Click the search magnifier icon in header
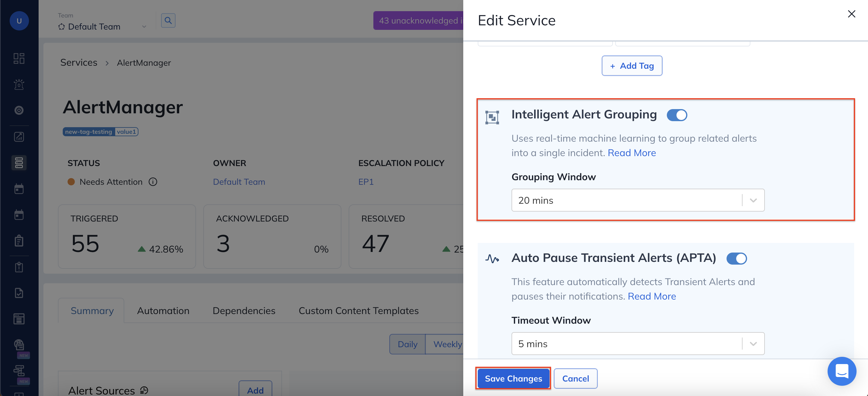The height and width of the screenshot is (396, 868). click(x=168, y=20)
